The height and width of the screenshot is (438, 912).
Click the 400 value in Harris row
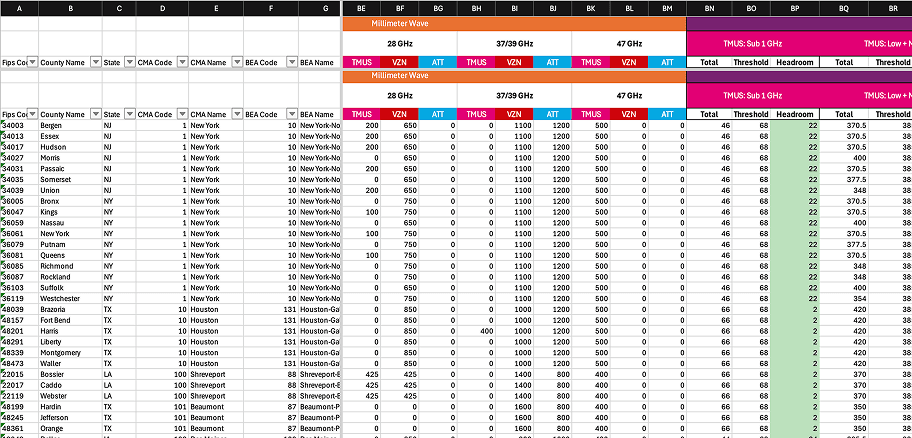(476, 331)
